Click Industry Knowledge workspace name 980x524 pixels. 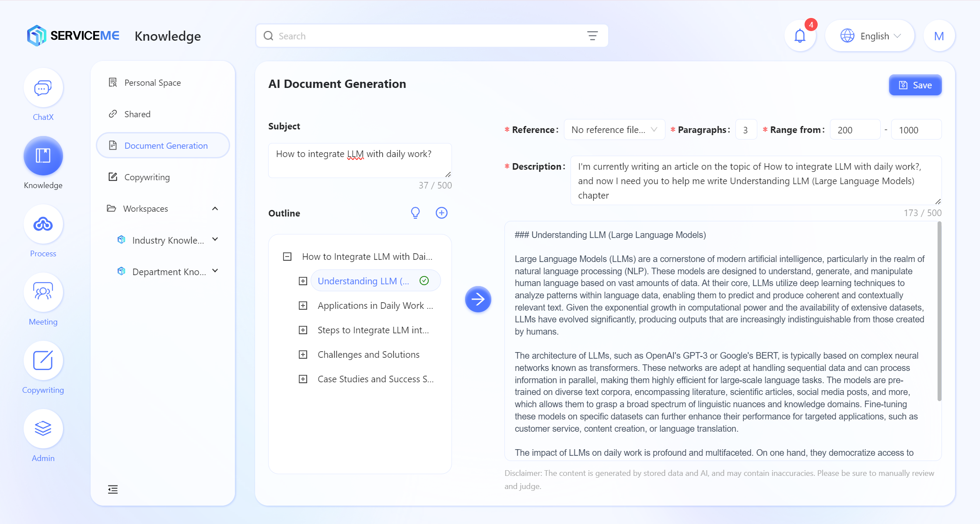click(168, 240)
